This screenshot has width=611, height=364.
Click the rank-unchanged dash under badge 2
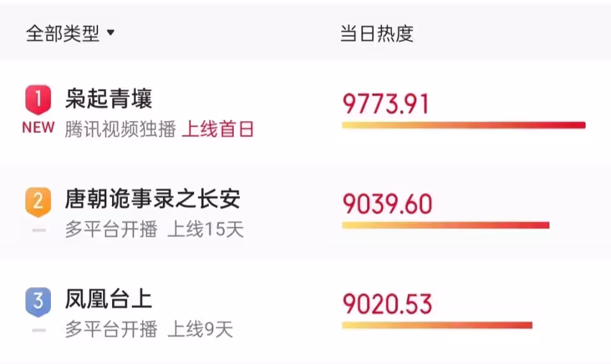[x=39, y=230]
